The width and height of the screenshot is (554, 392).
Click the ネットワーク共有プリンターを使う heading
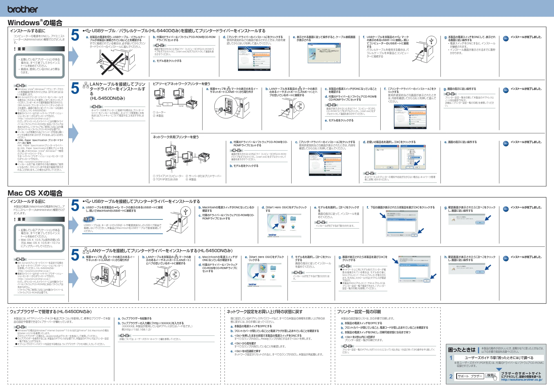coord(176,137)
